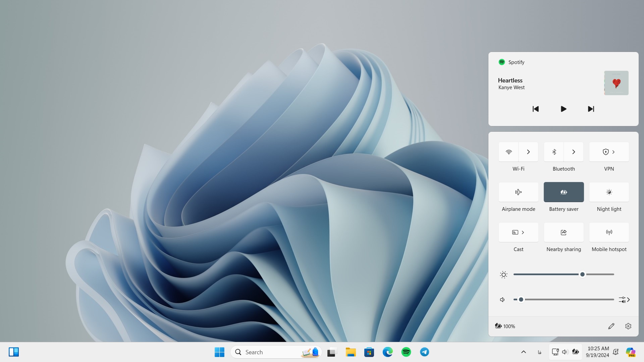Toggle Airplane mode on or off
Image resolution: width=644 pixels, height=362 pixels.
(518, 192)
